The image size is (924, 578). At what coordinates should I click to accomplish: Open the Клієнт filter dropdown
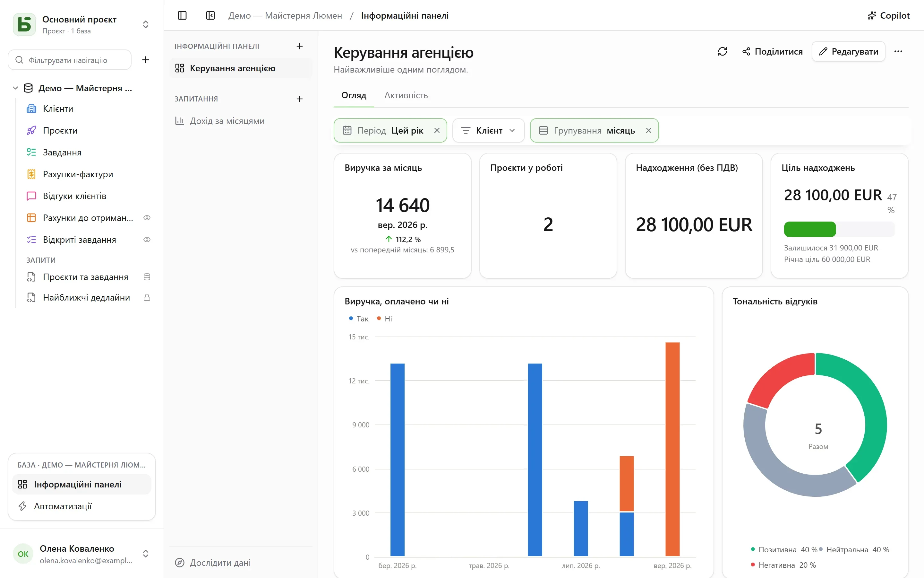(488, 131)
